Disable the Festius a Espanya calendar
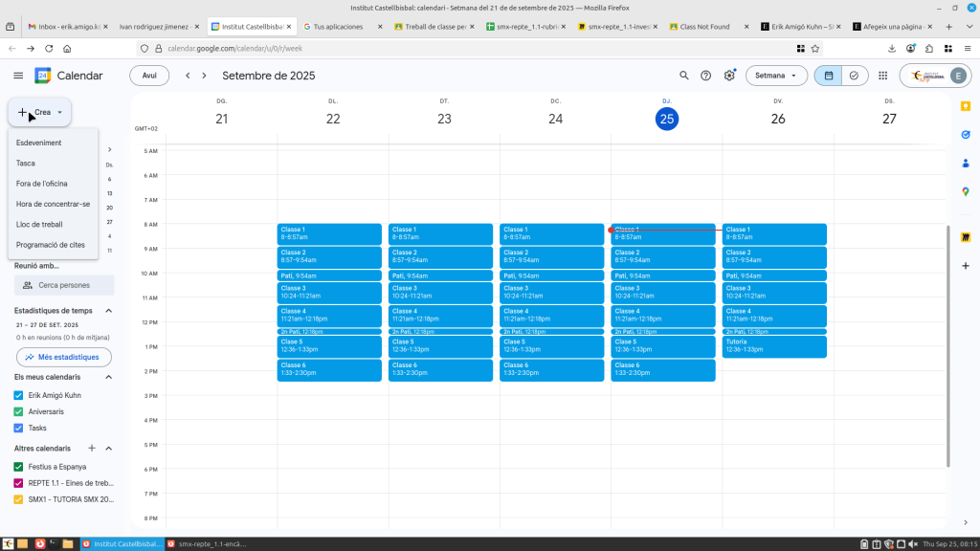Screen dimensions: 980x551 19,466
